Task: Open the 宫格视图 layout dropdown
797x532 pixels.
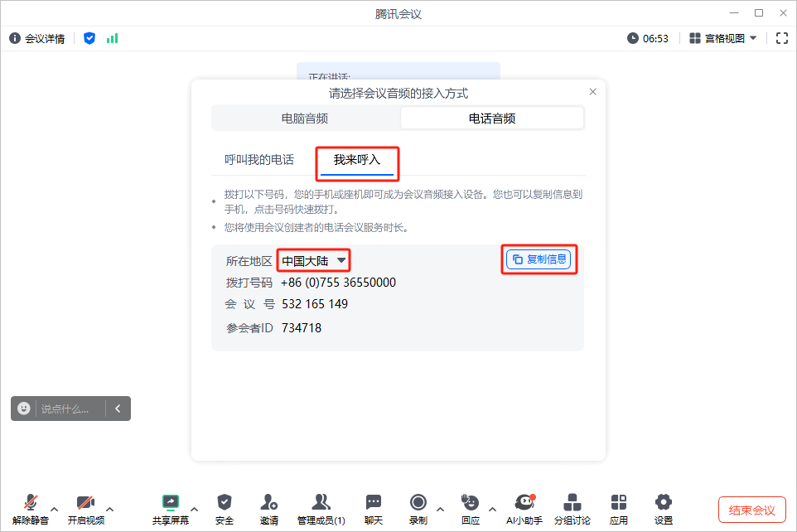Action: (x=722, y=39)
